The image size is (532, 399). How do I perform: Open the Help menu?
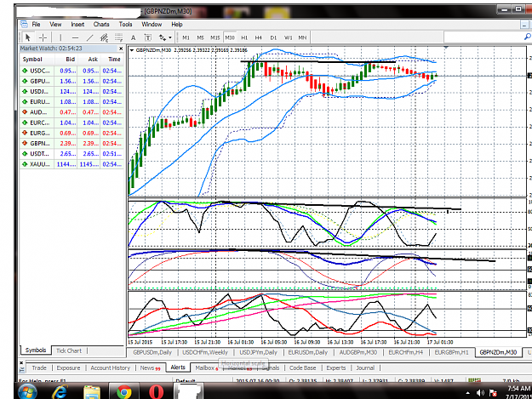[177, 25]
